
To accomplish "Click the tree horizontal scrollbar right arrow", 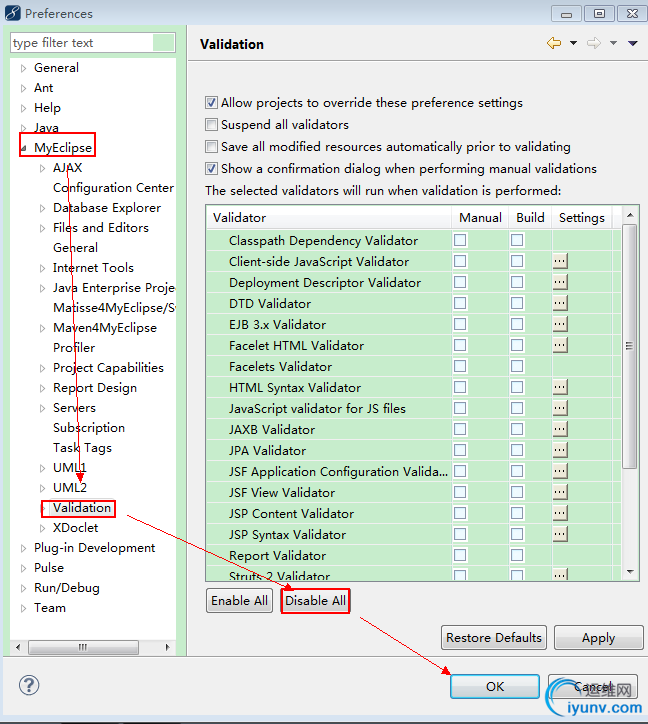I will click(168, 647).
